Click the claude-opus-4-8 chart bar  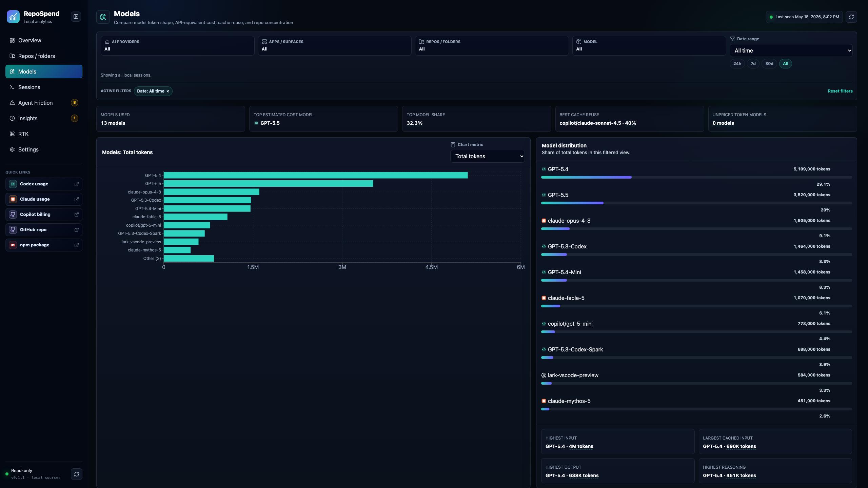click(212, 192)
